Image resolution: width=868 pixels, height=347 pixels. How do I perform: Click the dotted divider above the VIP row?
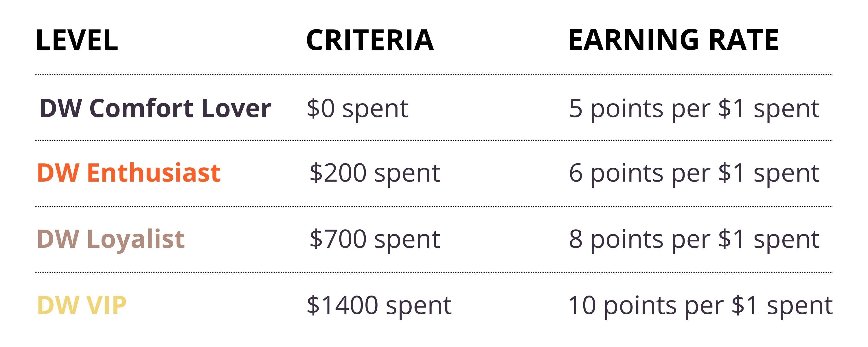(433, 273)
